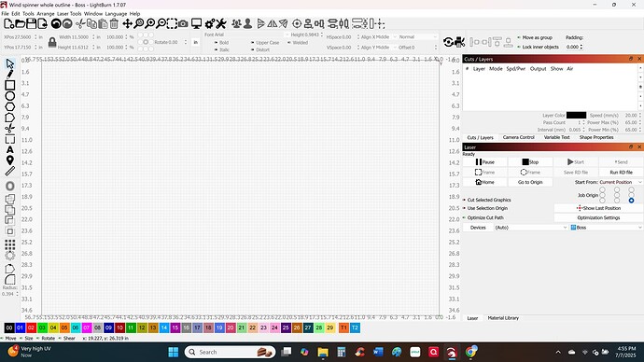644x362 pixels.
Task: Click the Import file icon
Action: [x=42, y=24]
